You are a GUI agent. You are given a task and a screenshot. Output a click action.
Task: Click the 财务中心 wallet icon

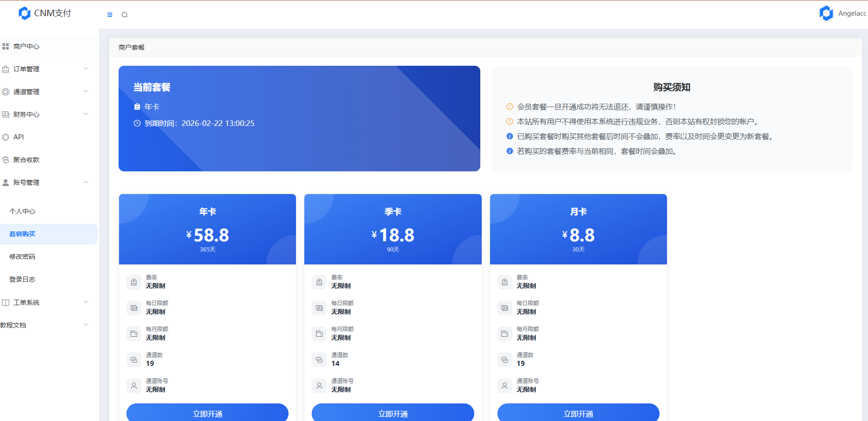click(6, 114)
